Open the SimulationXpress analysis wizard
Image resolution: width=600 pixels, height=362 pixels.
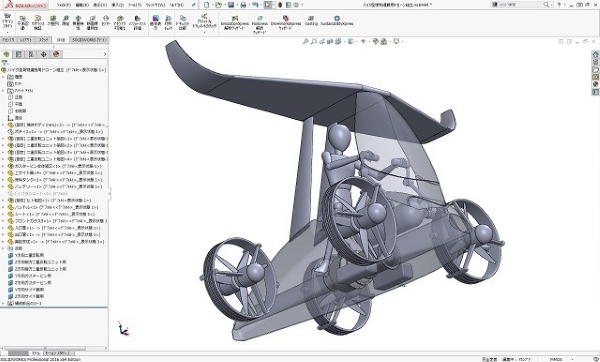(x=235, y=23)
